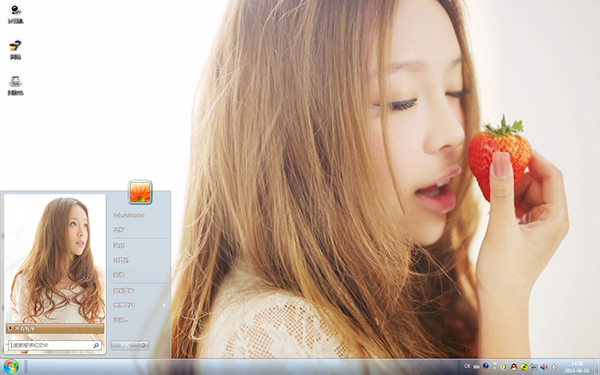Click the green shield tray icon
600x375 pixels.
504,367
